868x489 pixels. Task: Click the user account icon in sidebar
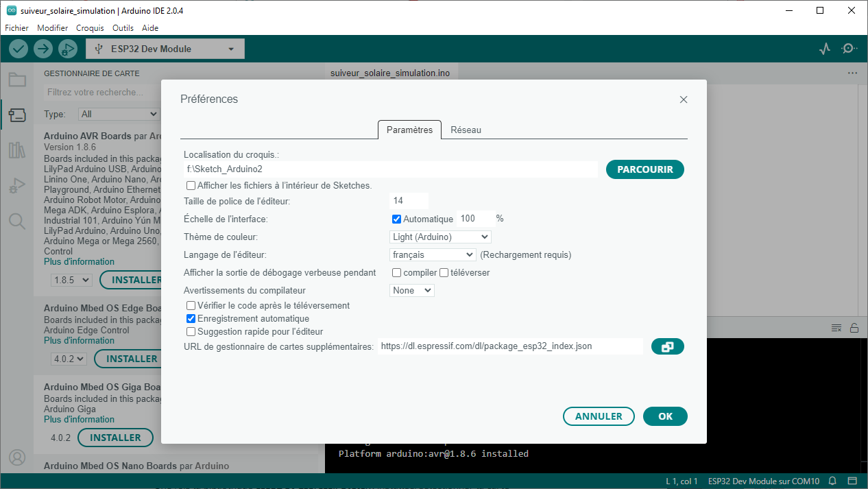point(17,457)
